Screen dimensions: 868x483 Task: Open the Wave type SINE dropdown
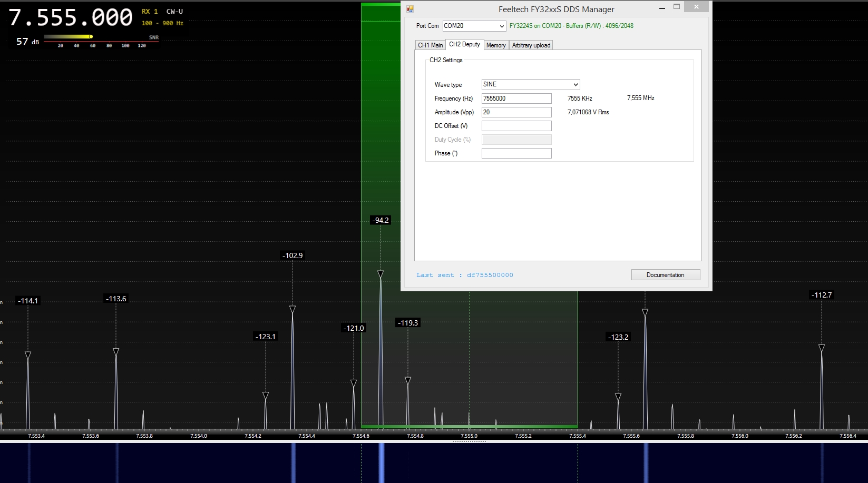(531, 84)
